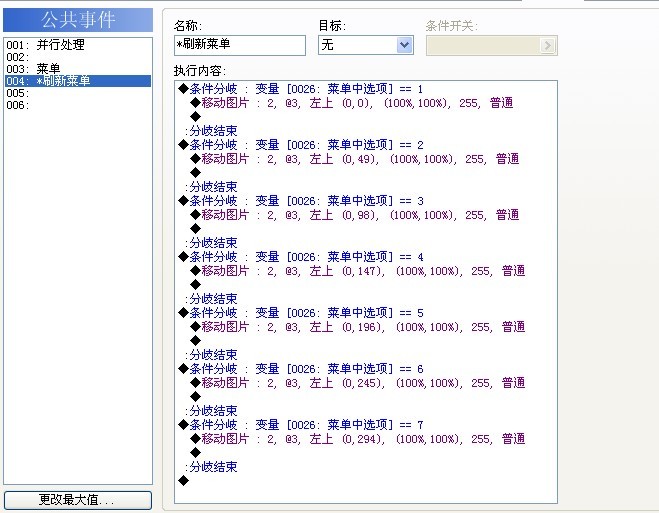Select the 条件分歧 菜单中选项 == 2 line

(x=301, y=145)
